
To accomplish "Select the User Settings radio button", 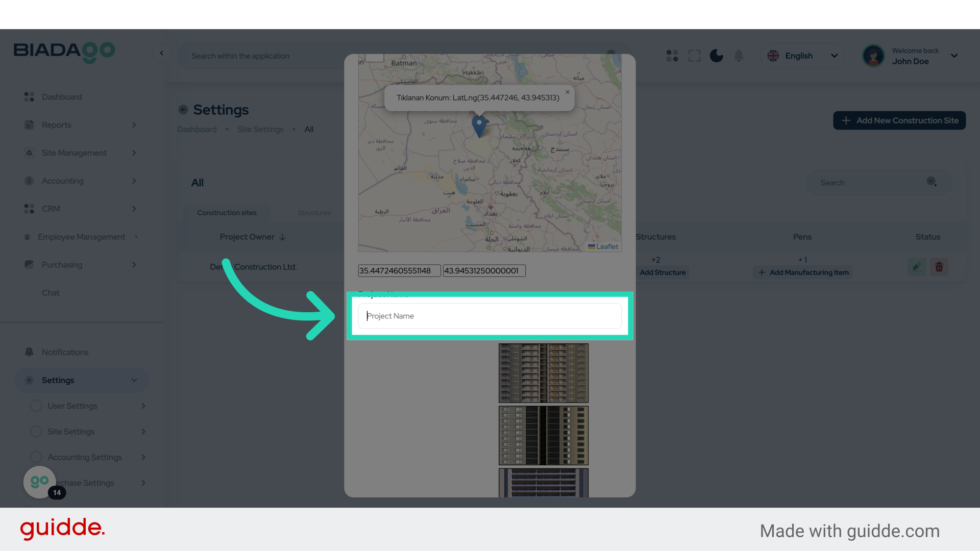I will [x=36, y=406].
